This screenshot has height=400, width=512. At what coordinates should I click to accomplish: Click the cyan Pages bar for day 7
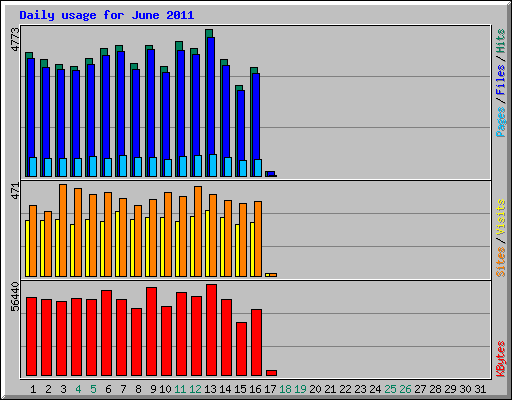tap(123, 166)
